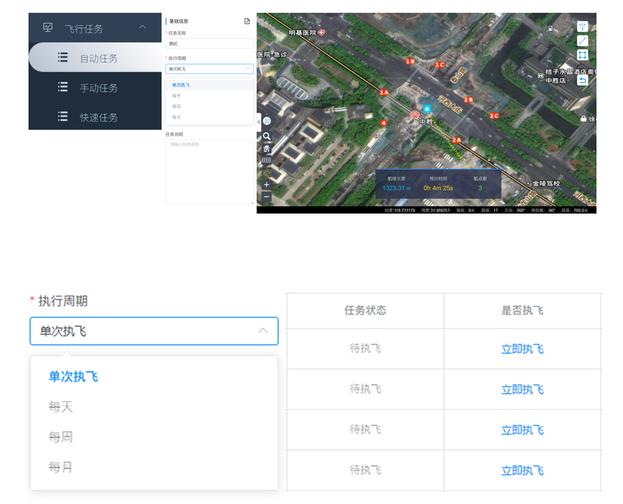The height and width of the screenshot is (504, 623).
Task: Open 手动任务 in the sidebar
Action: (x=98, y=88)
